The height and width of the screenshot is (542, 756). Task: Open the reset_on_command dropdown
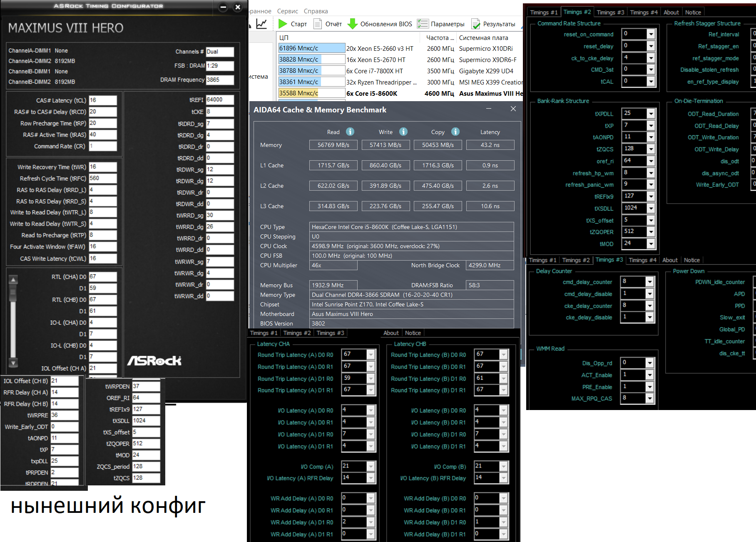(651, 34)
